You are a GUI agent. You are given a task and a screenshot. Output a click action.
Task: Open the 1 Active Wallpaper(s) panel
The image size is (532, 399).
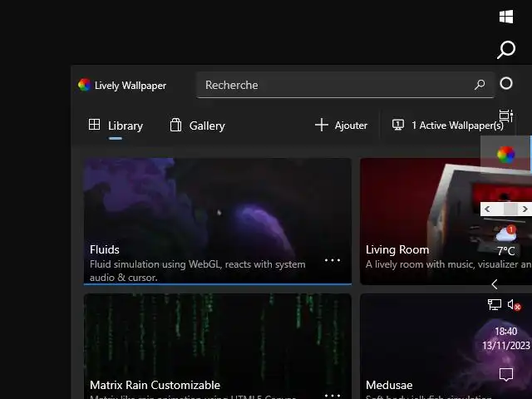click(x=448, y=126)
